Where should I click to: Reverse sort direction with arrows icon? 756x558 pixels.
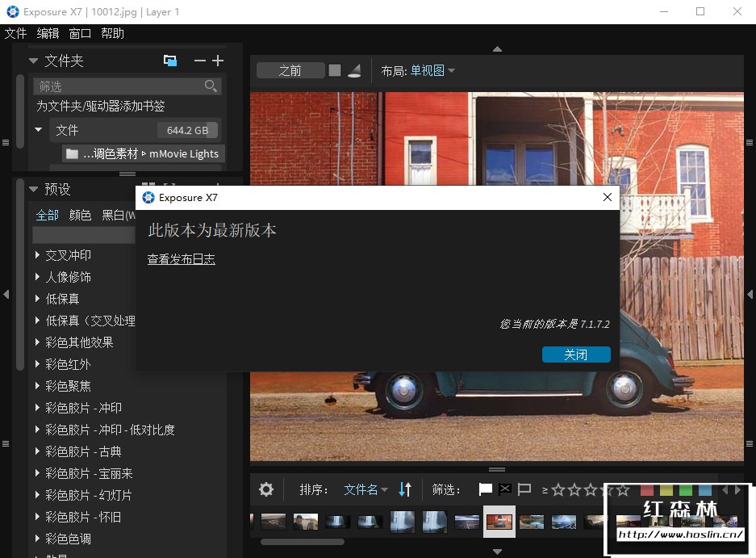coord(405,489)
